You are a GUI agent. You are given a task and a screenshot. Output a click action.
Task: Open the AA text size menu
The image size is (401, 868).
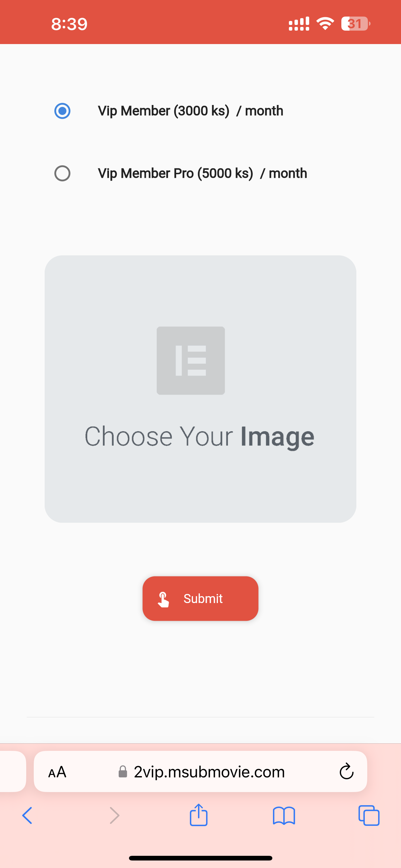(57, 772)
